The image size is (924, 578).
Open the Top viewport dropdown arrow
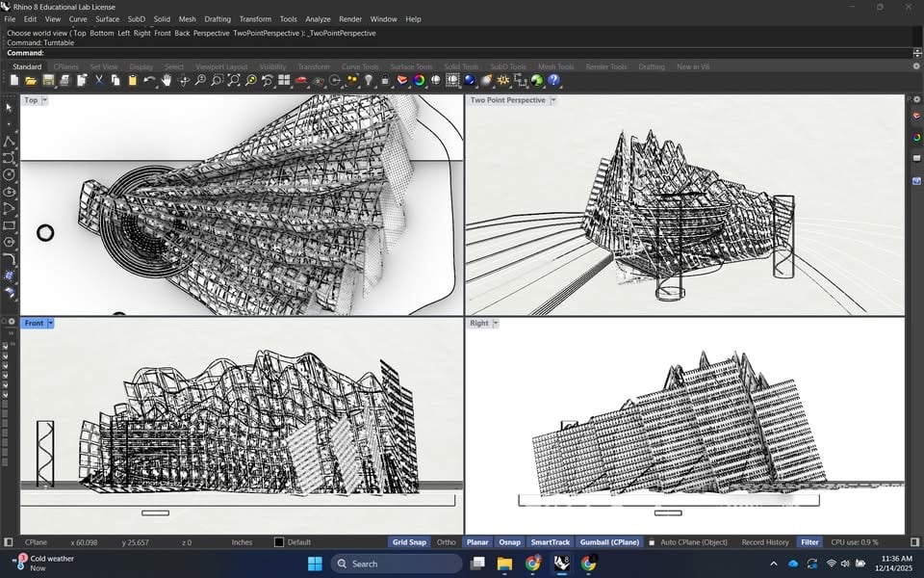[x=45, y=100]
